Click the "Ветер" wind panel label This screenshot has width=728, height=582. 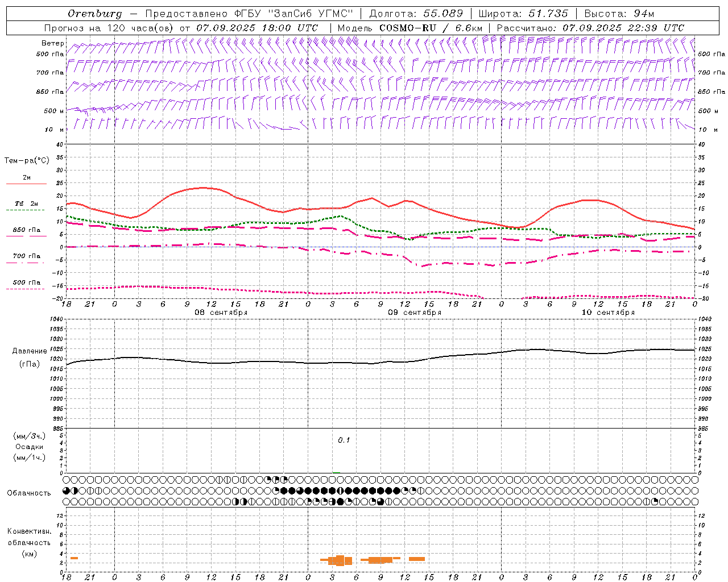point(53,43)
